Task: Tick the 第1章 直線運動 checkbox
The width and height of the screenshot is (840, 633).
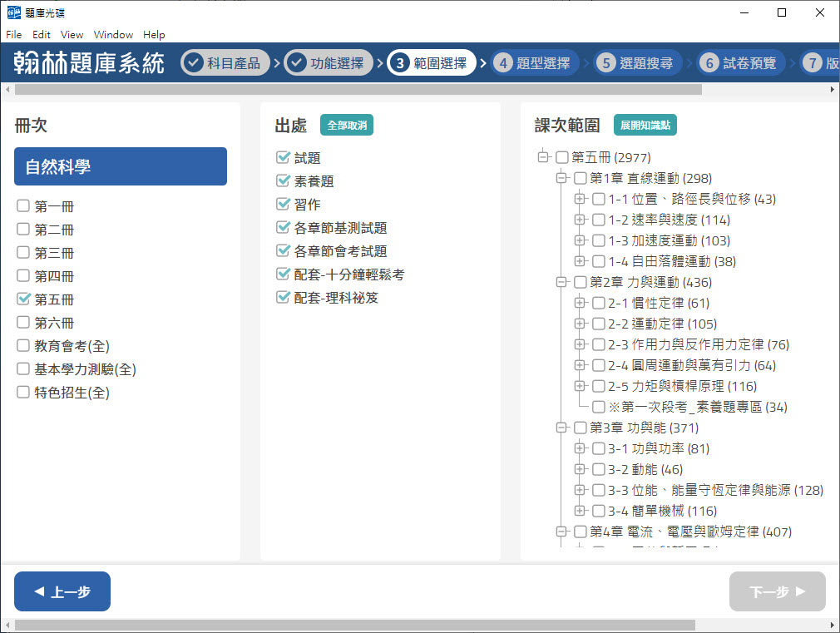Action: pos(581,178)
